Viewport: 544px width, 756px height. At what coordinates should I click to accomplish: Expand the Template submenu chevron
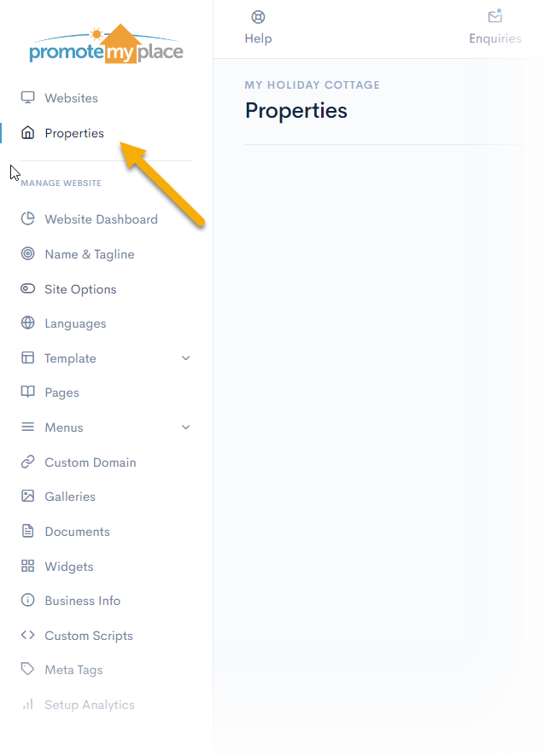(186, 358)
